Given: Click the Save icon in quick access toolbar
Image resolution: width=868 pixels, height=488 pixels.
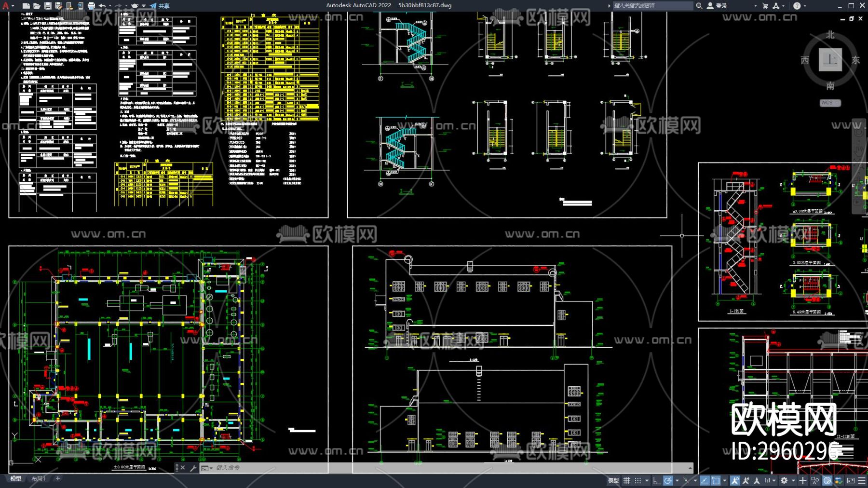Looking at the screenshot, I should (x=48, y=6).
